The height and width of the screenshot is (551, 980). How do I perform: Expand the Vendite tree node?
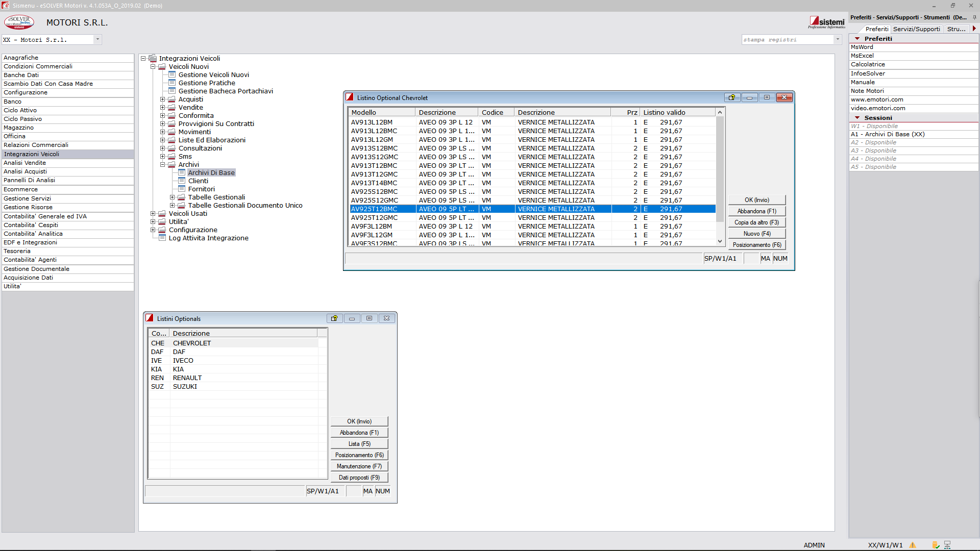click(162, 107)
